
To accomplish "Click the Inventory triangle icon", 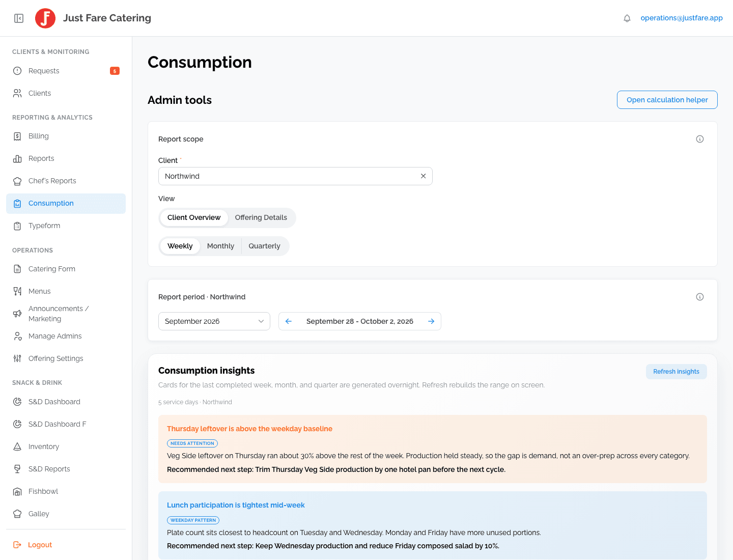I will pos(17,446).
